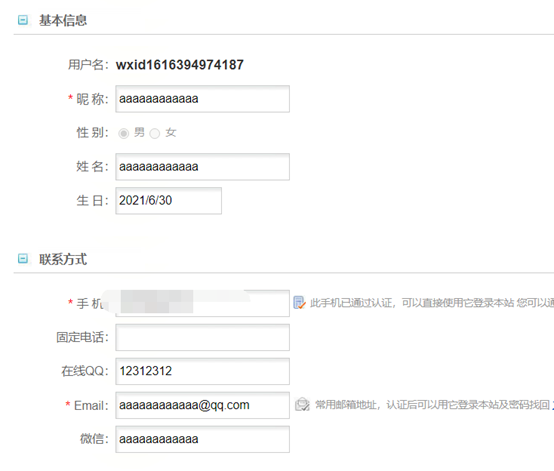
Task: Click the 固定电话 landline input field
Action: (x=202, y=337)
